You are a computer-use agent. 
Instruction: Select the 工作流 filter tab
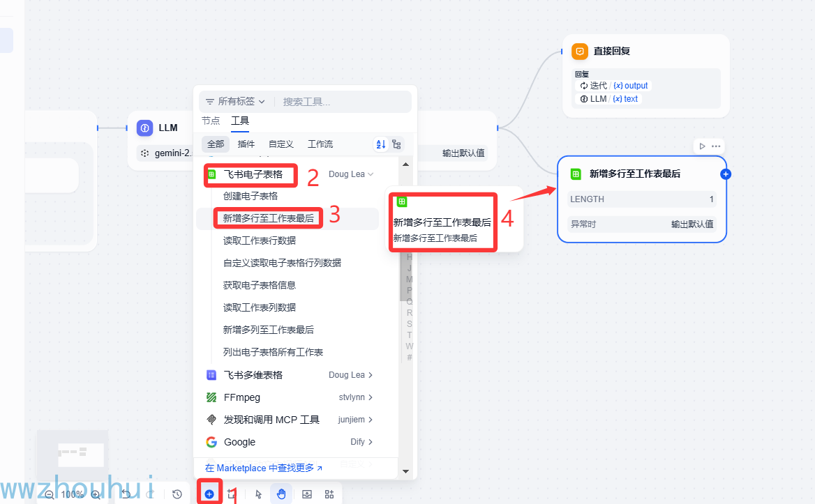[x=320, y=144]
